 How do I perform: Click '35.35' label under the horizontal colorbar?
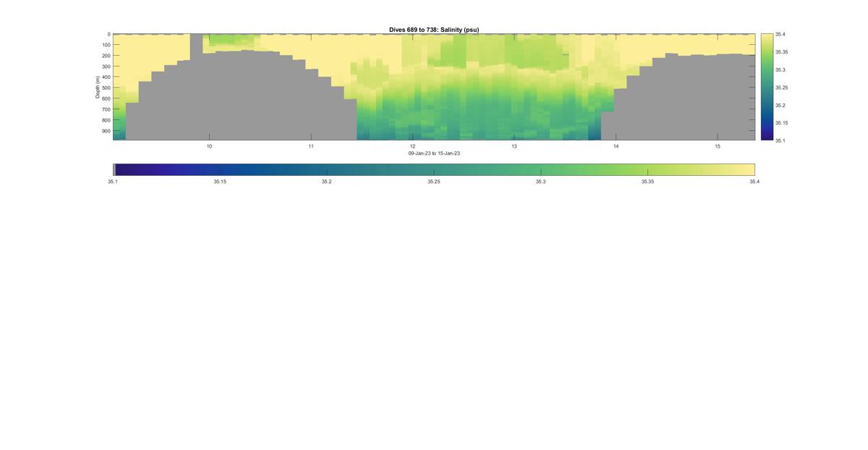tap(648, 182)
